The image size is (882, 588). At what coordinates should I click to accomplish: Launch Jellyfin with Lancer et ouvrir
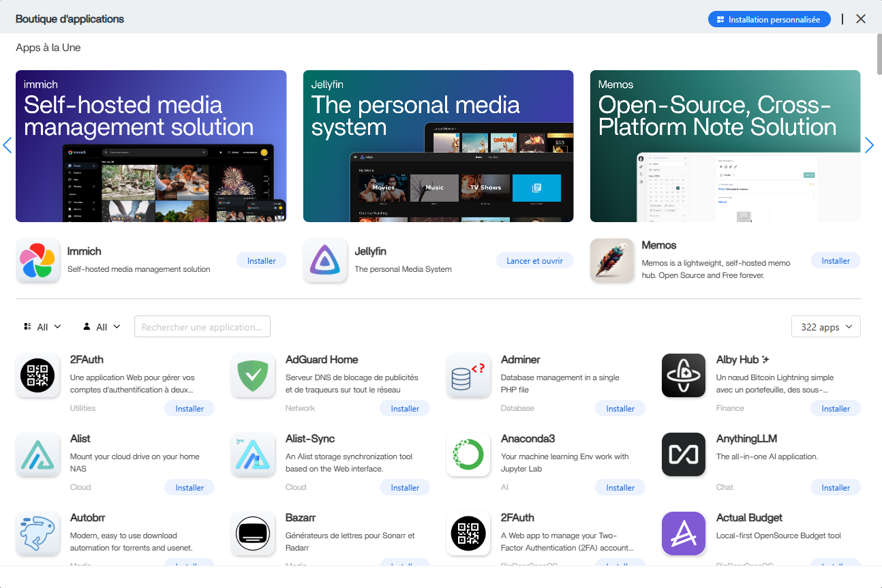534,261
